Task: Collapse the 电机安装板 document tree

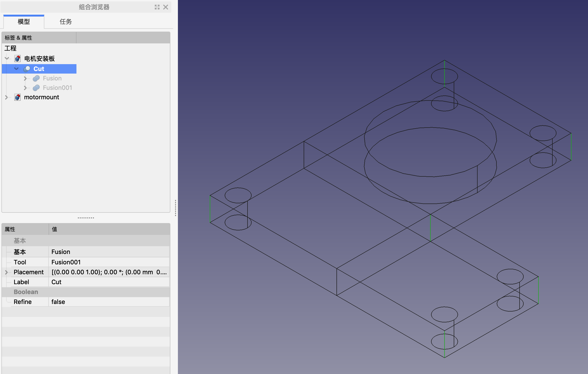Action: (x=7, y=58)
